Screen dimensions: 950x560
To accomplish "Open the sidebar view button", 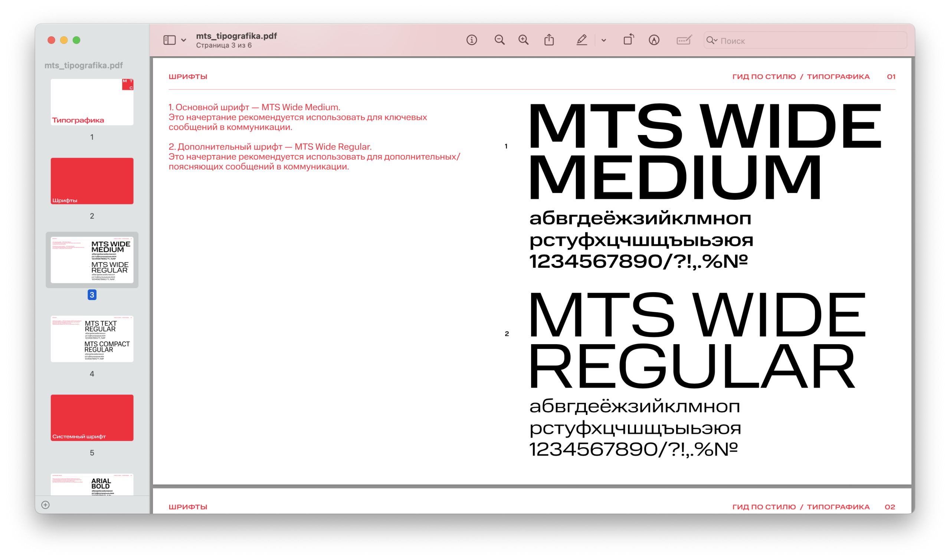I will tap(169, 40).
